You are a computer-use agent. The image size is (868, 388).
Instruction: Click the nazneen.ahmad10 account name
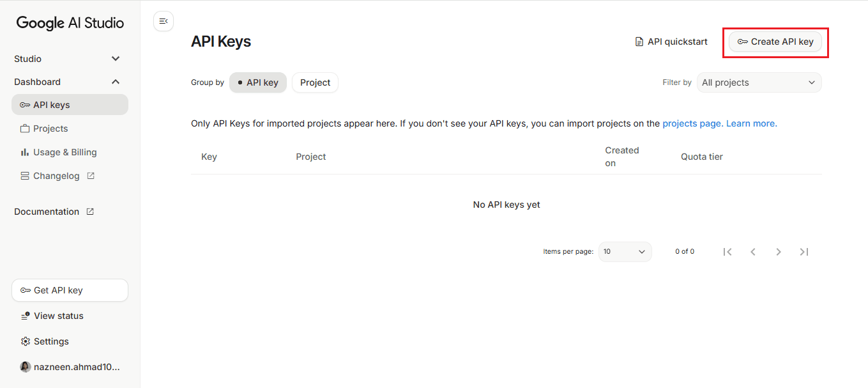pyautogui.click(x=77, y=367)
